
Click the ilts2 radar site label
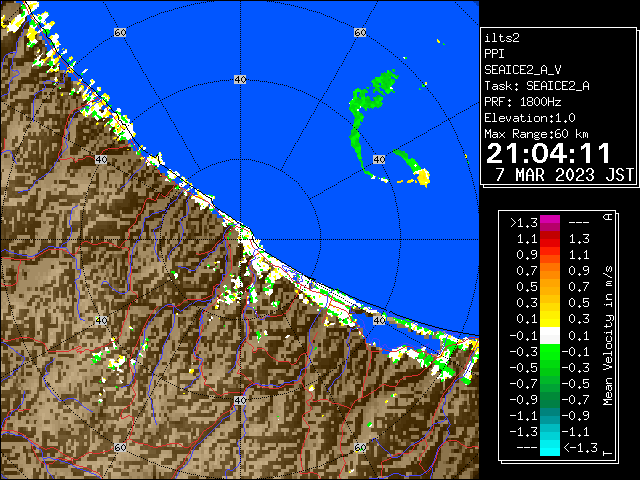pyautogui.click(x=502, y=38)
